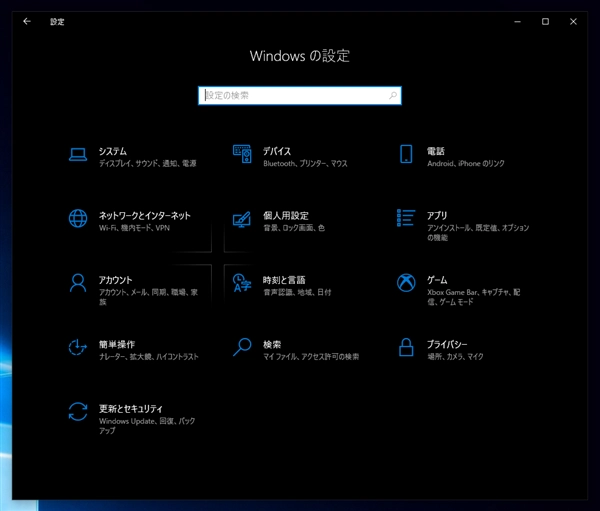Image resolution: width=600 pixels, height=511 pixels.
Task: Focus the 設定の検索 search field
Action: [x=300, y=95]
